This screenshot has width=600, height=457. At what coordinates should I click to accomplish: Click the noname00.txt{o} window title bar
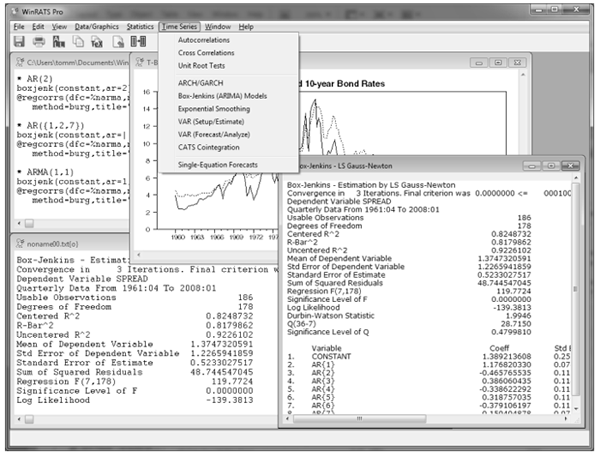click(71, 243)
